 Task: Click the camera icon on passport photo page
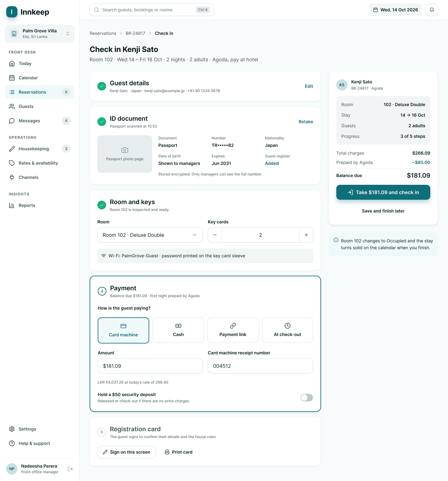125,150
